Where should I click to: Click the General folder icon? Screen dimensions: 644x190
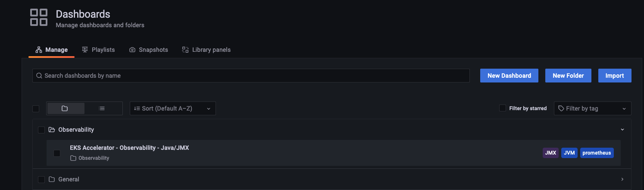tap(52, 179)
